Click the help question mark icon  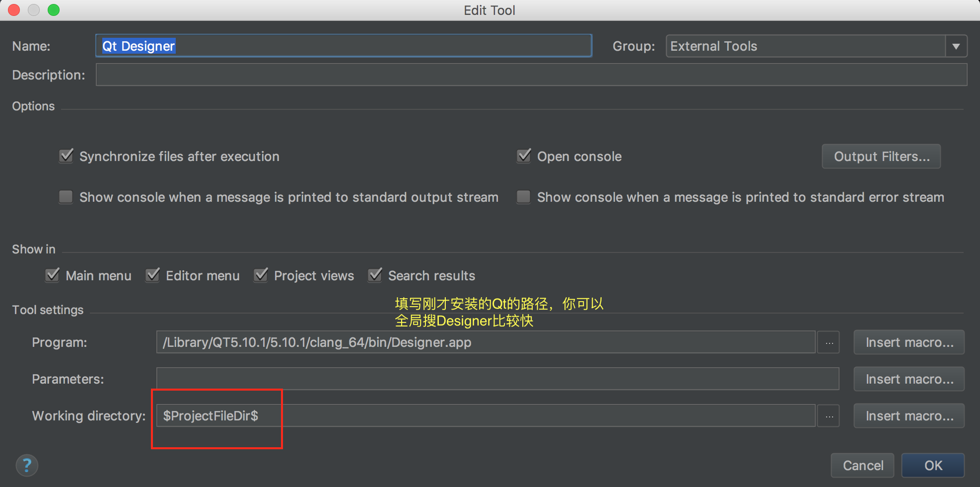pos(27,466)
